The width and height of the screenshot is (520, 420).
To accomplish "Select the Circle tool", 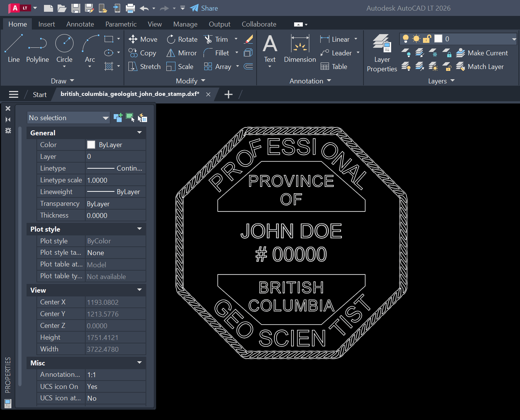I will [x=64, y=49].
